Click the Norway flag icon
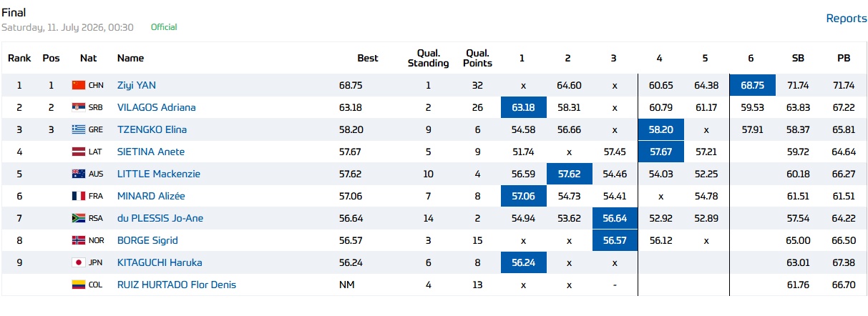The image size is (868, 316). click(79, 240)
